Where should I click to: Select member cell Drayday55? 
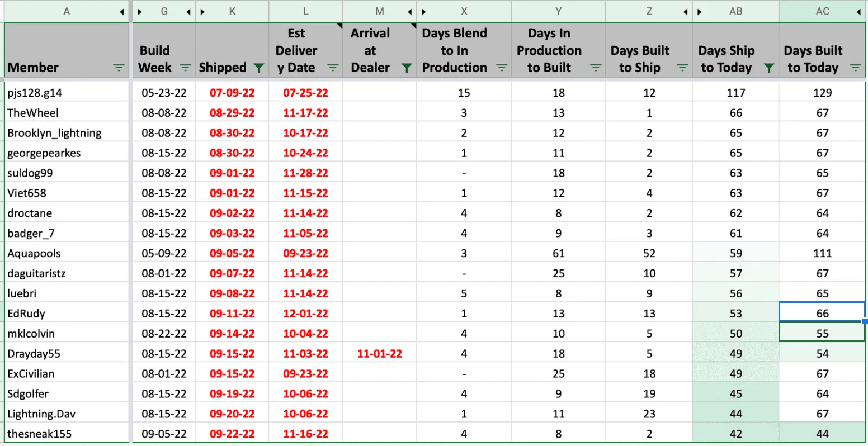(x=67, y=354)
